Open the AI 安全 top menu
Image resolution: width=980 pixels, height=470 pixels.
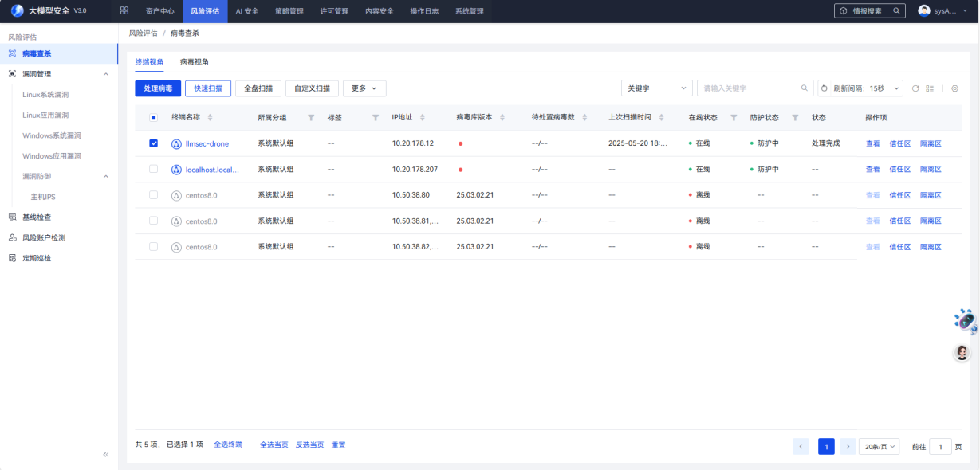(246, 11)
